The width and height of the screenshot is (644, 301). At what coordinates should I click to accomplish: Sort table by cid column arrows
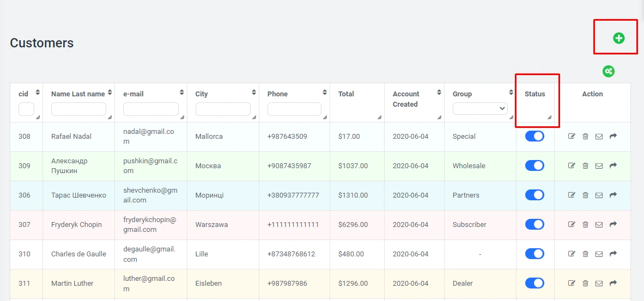pyautogui.click(x=38, y=93)
